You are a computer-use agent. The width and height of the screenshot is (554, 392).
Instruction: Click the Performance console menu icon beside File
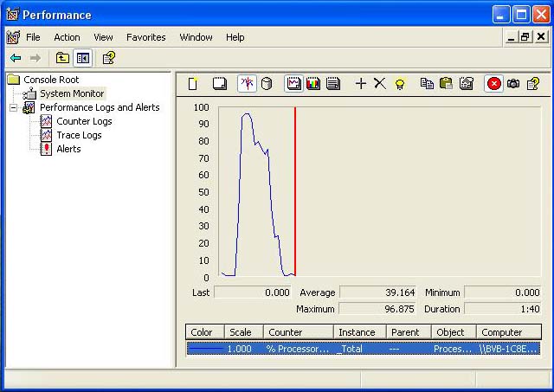[13, 37]
